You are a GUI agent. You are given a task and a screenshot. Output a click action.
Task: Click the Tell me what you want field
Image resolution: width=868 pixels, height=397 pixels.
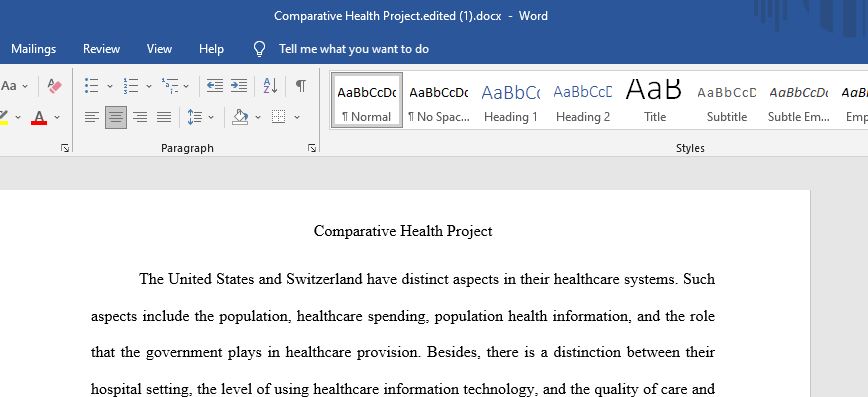(354, 49)
